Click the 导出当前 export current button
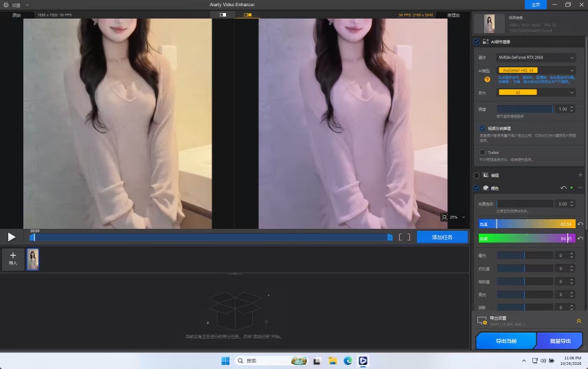Viewport: 588px width, 369px height. point(506,341)
